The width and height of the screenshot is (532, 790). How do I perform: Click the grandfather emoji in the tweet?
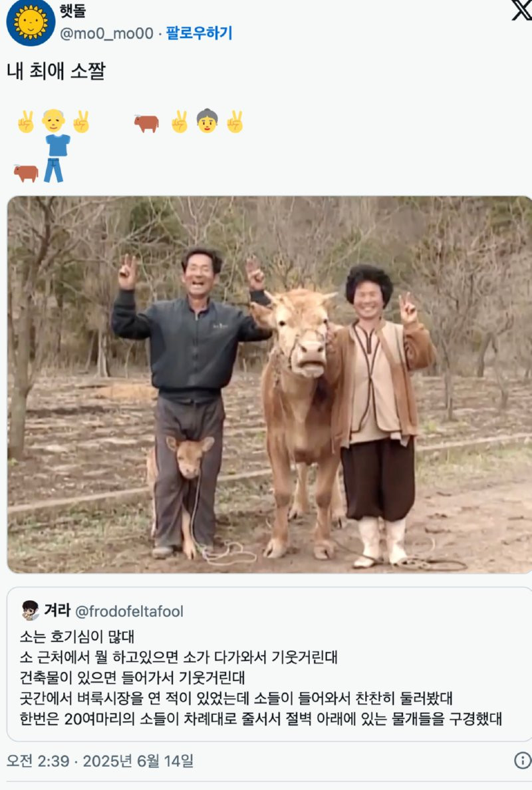53,121
